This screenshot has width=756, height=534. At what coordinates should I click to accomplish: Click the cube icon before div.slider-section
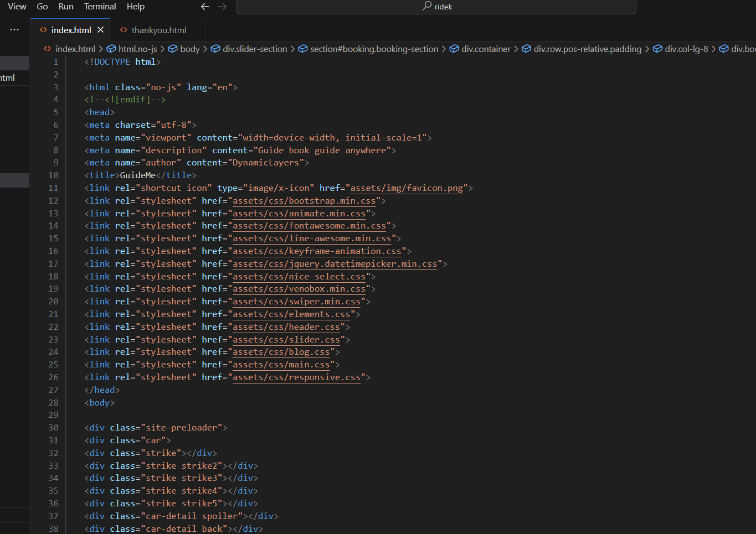pyautogui.click(x=215, y=49)
